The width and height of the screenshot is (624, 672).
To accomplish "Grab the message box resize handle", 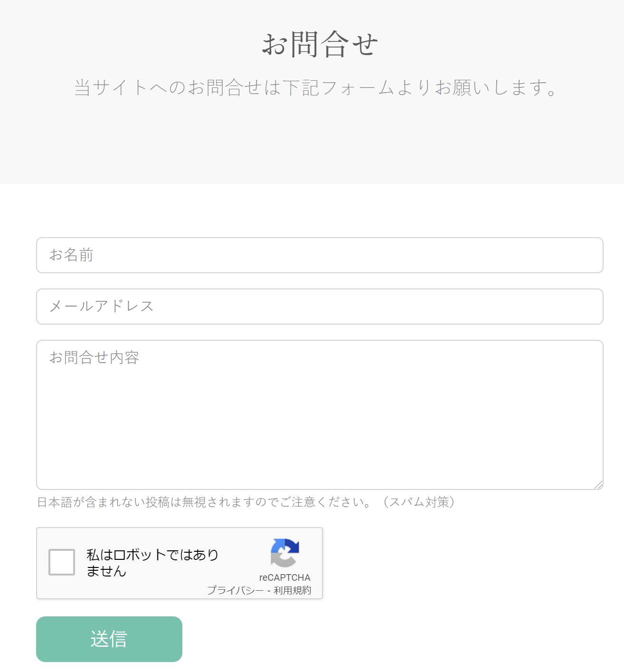I will (x=598, y=485).
